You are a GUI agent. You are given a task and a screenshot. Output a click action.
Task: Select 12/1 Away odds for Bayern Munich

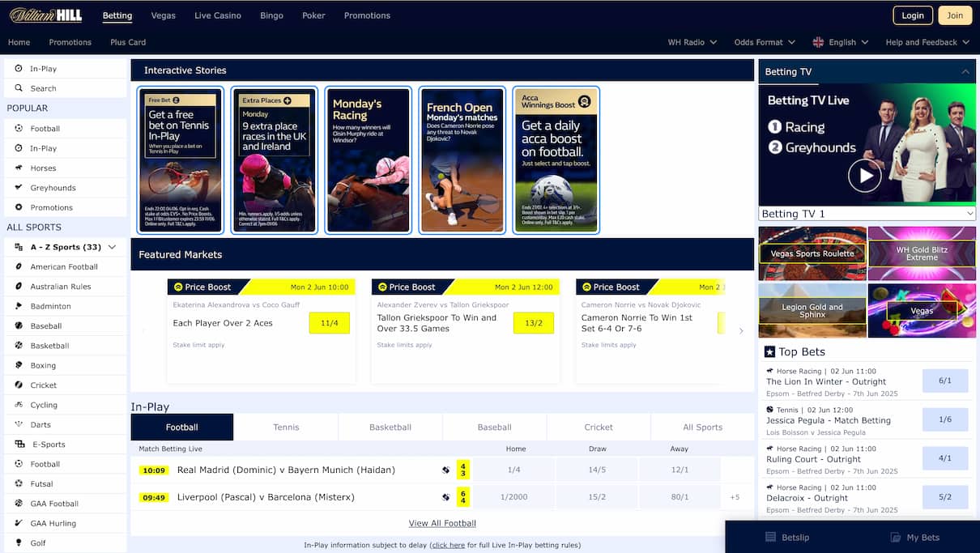coord(680,470)
